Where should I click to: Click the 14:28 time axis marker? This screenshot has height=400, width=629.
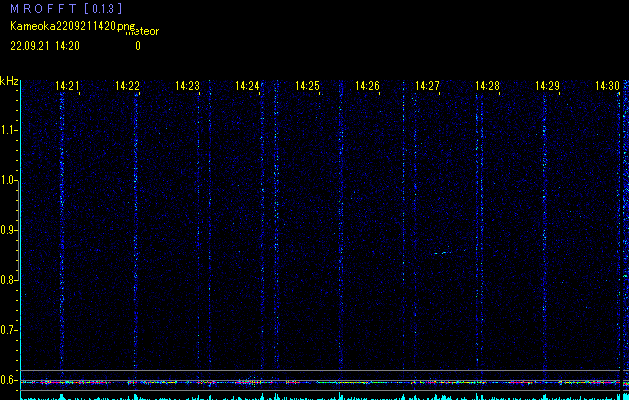pos(487,86)
